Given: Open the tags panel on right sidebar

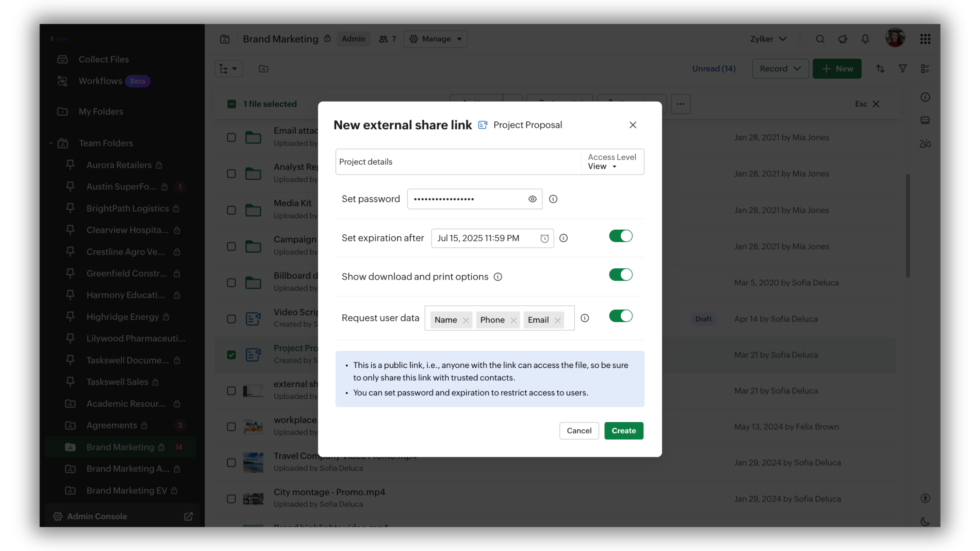Looking at the screenshot, I should tap(925, 120).
